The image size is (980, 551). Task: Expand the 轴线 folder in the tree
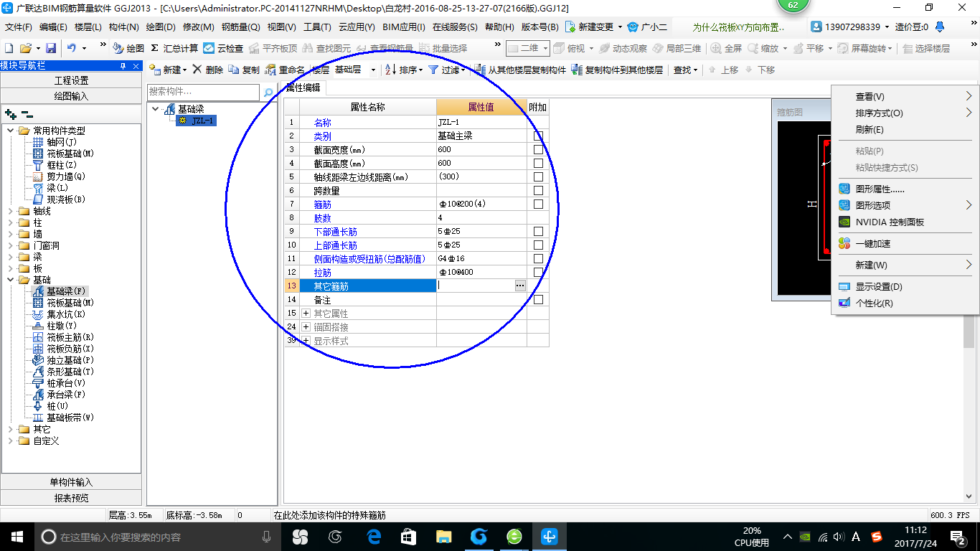(x=10, y=211)
